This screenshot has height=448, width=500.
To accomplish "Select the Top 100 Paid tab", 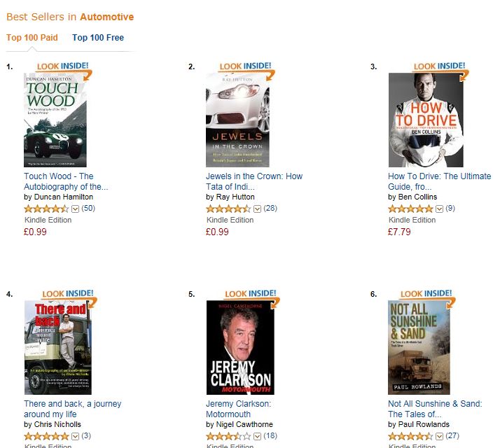I will point(32,38).
